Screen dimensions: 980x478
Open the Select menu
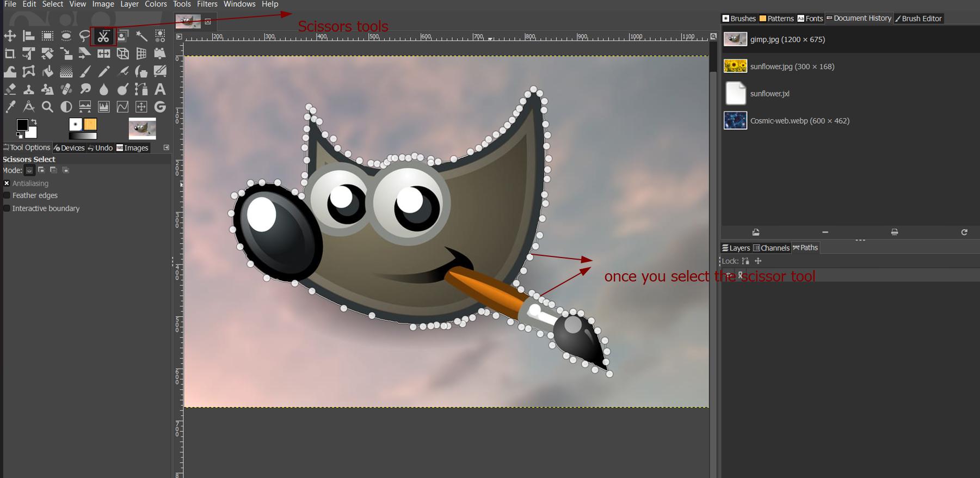53,4
